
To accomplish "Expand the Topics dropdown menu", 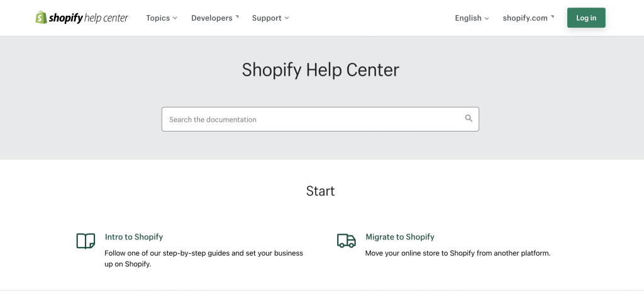I will (x=162, y=18).
